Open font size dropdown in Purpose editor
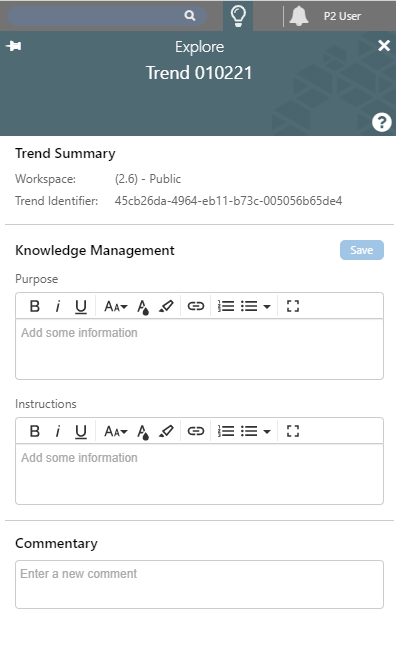Viewport: 396px width, 658px height. pos(115,307)
